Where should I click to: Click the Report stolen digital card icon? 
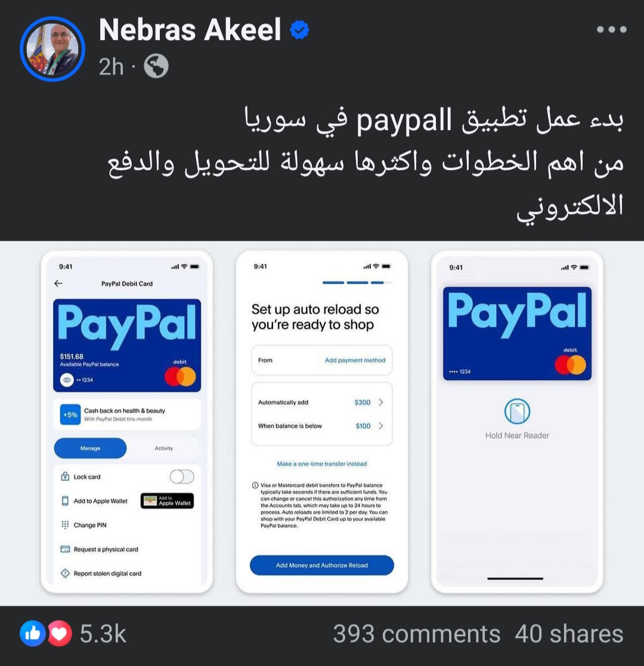[65, 574]
